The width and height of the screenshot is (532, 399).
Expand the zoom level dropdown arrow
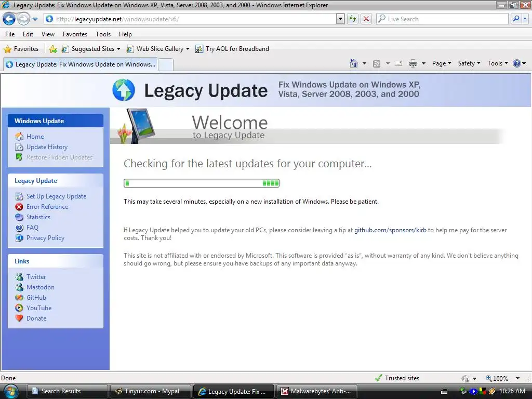(x=518, y=378)
